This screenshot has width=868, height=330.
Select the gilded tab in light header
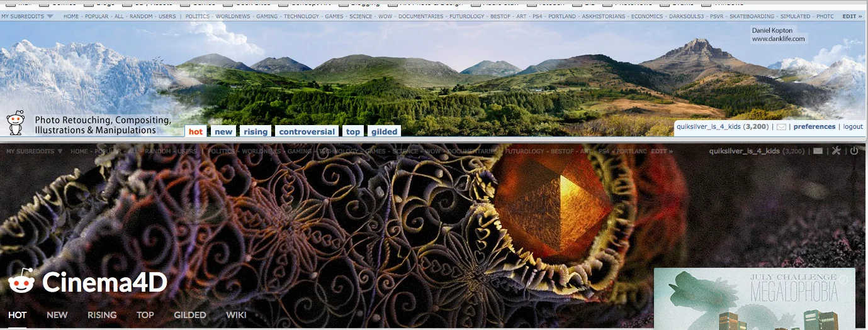[384, 131]
